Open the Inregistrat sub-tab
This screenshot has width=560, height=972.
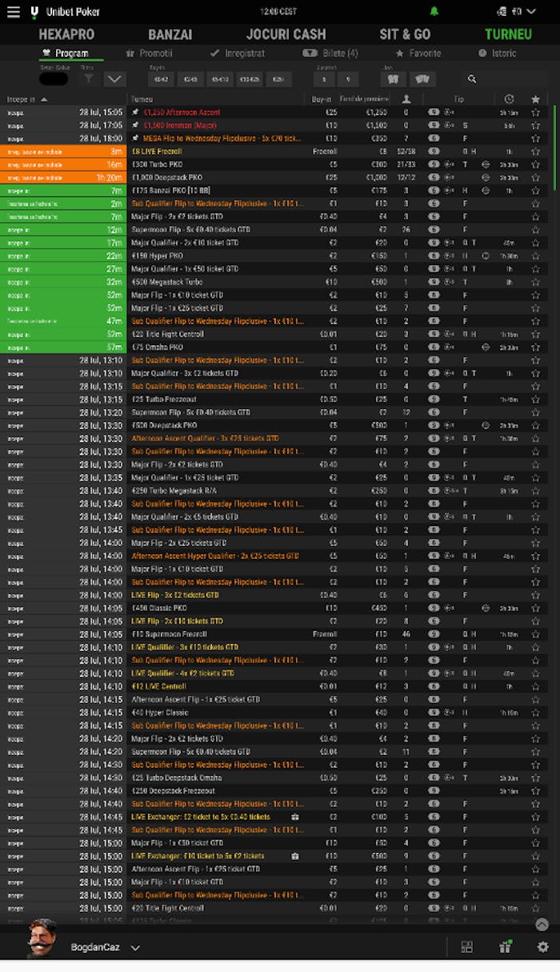pos(237,53)
